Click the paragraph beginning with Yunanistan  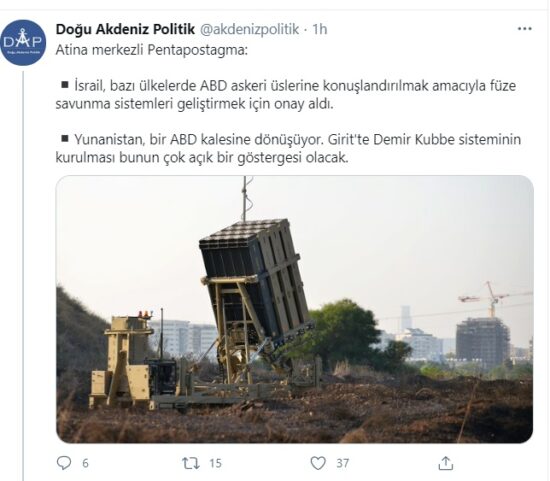click(x=288, y=148)
